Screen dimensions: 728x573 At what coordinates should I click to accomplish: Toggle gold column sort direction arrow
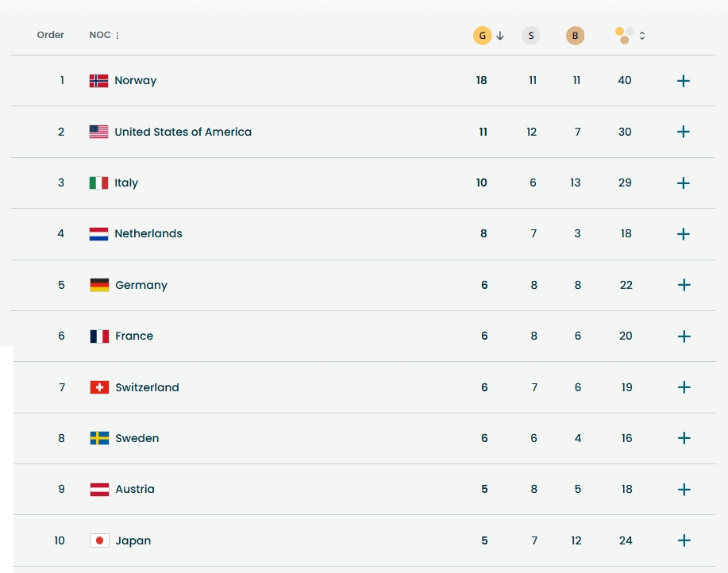[500, 36]
